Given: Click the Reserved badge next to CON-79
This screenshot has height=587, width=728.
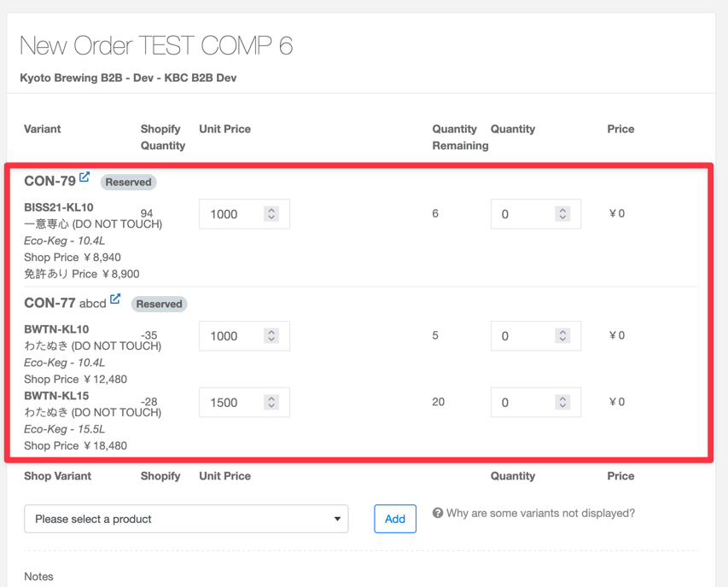Looking at the screenshot, I should [x=128, y=182].
